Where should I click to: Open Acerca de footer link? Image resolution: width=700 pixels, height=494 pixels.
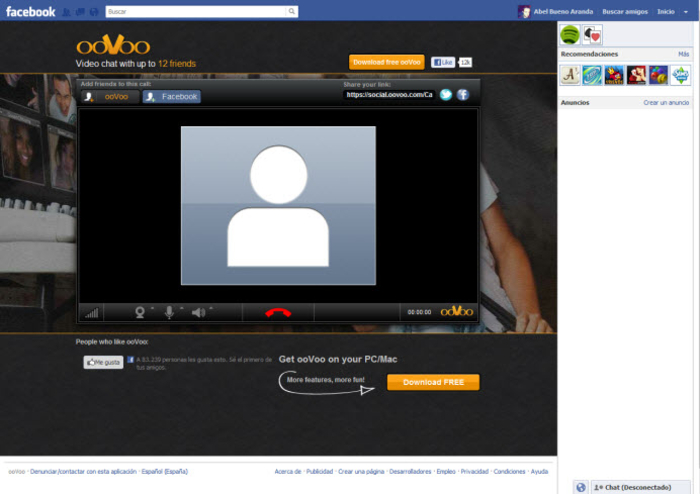point(288,472)
